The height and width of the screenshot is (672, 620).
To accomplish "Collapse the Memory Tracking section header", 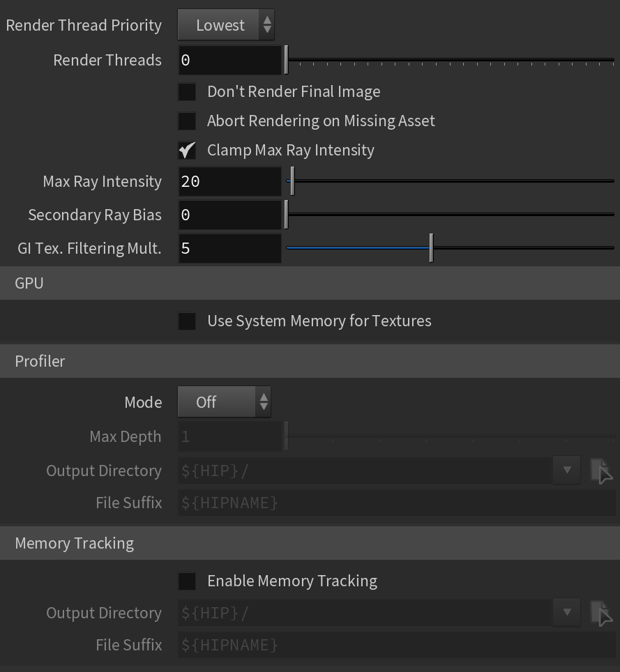I will pos(310,544).
